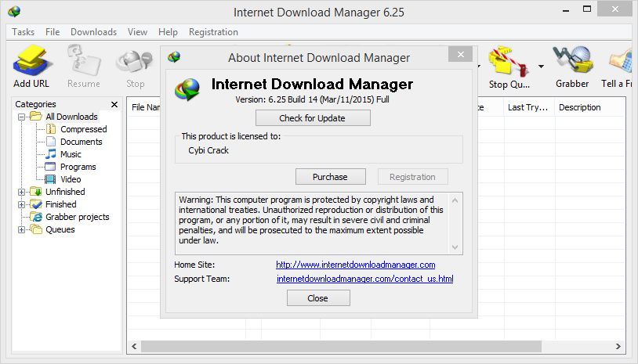Click the download list horizontal scrollbar thumb
Viewport: 638px width, 364px height.
click(x=341, y=347)
